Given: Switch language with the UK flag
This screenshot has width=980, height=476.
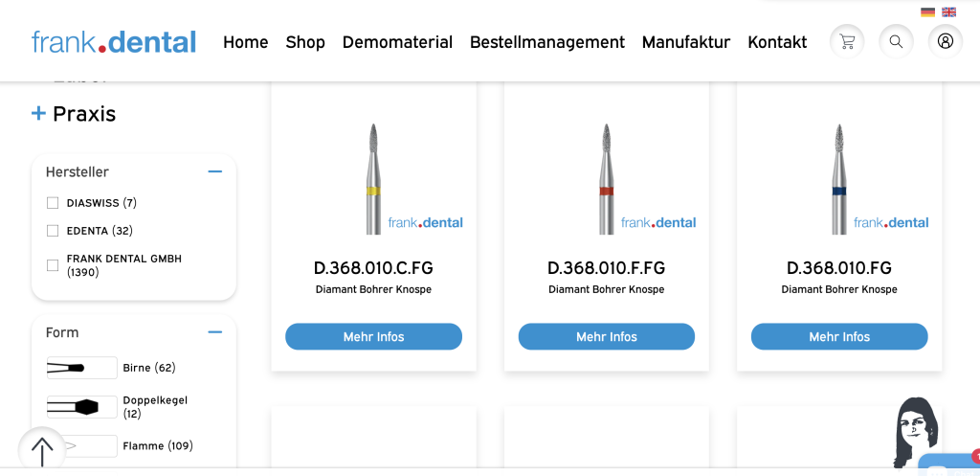Looking at the screenshot, I should [x=949, y=11].
